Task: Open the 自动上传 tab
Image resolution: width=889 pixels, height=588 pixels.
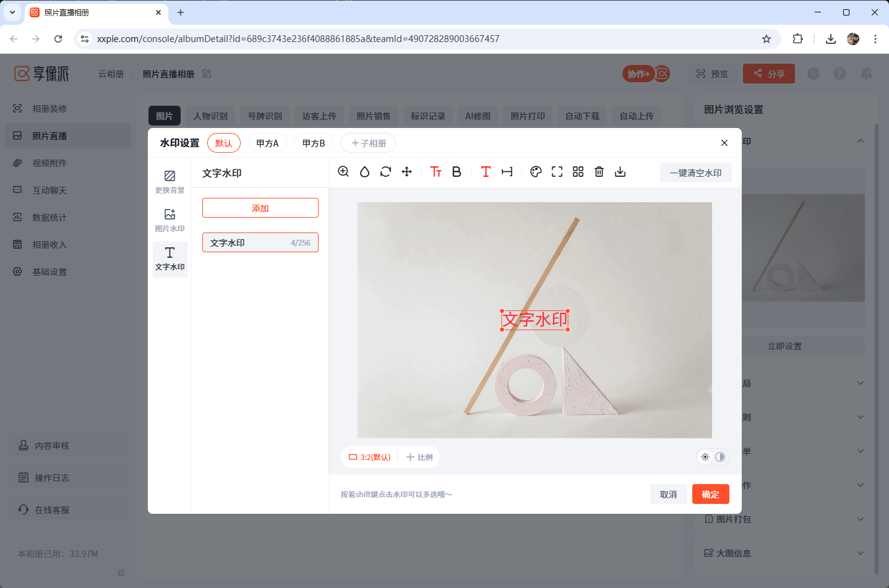Action: (x=637, y=116)
